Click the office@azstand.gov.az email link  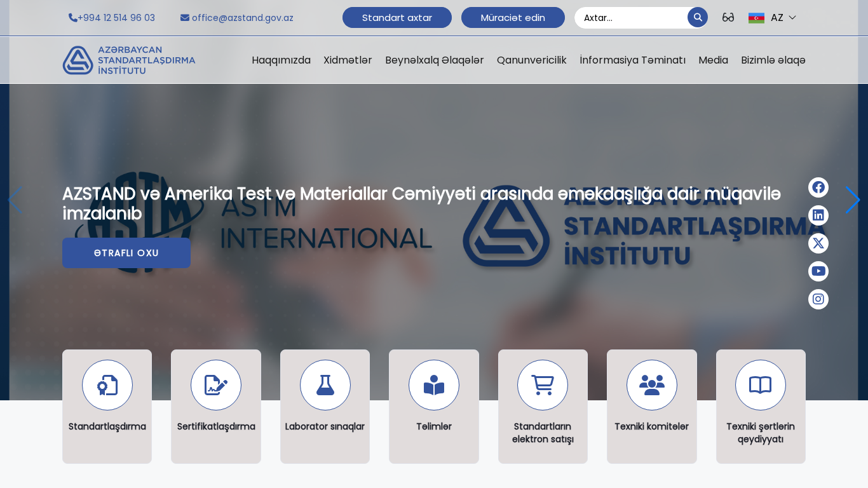(x=237, y=18)
